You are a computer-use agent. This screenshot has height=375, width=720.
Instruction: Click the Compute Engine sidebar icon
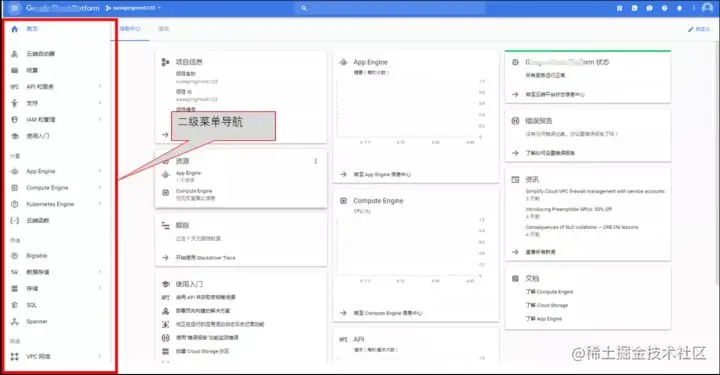pos(14,188)
